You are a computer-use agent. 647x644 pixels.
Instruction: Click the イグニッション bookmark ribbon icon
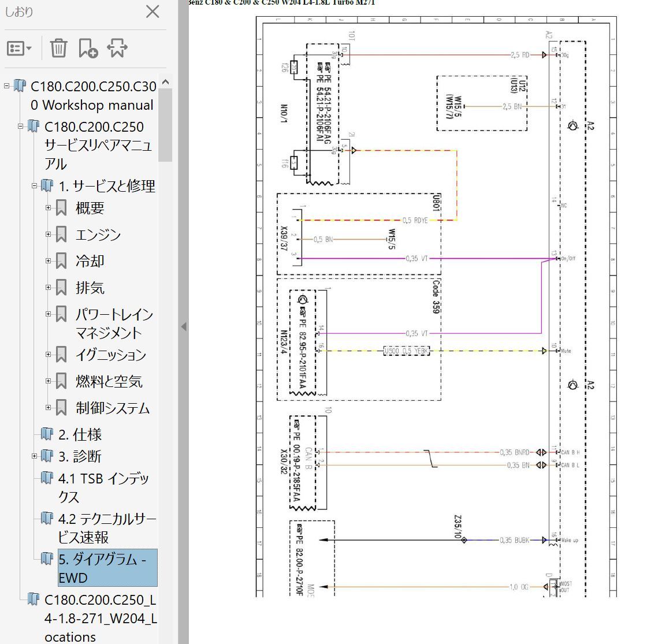coord(61,355)
